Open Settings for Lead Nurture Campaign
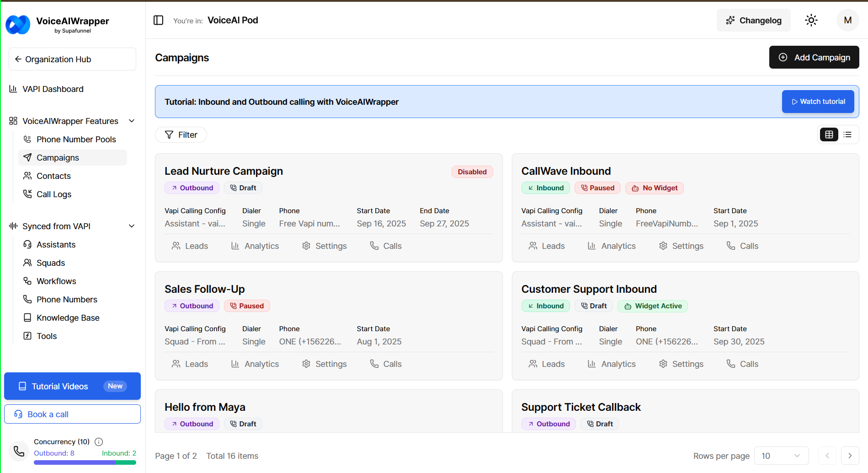 (325, 246)
